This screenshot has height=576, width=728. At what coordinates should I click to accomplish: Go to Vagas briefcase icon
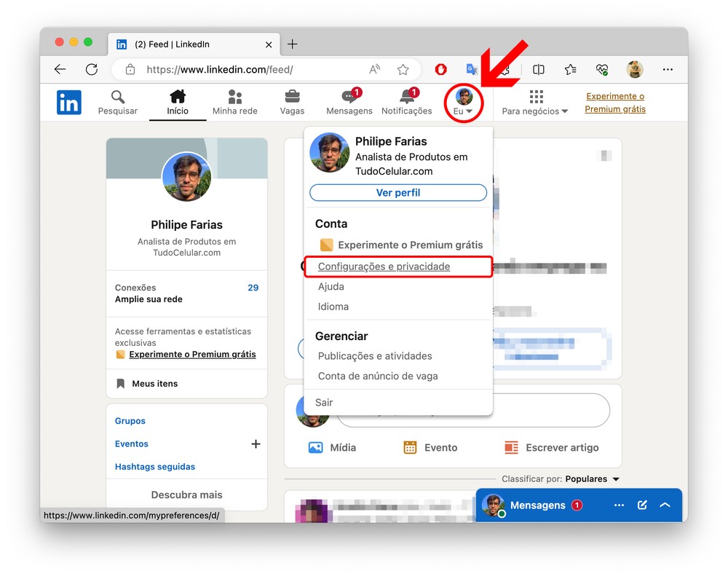292,97
